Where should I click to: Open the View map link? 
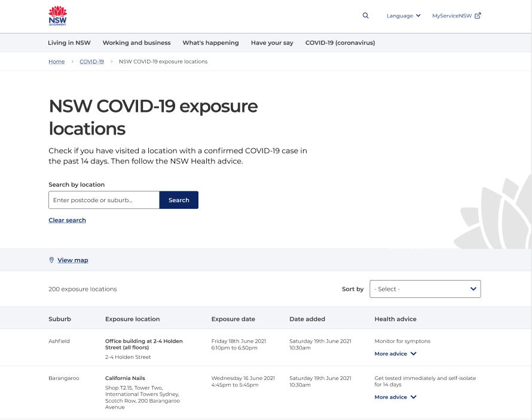(73, 260)
